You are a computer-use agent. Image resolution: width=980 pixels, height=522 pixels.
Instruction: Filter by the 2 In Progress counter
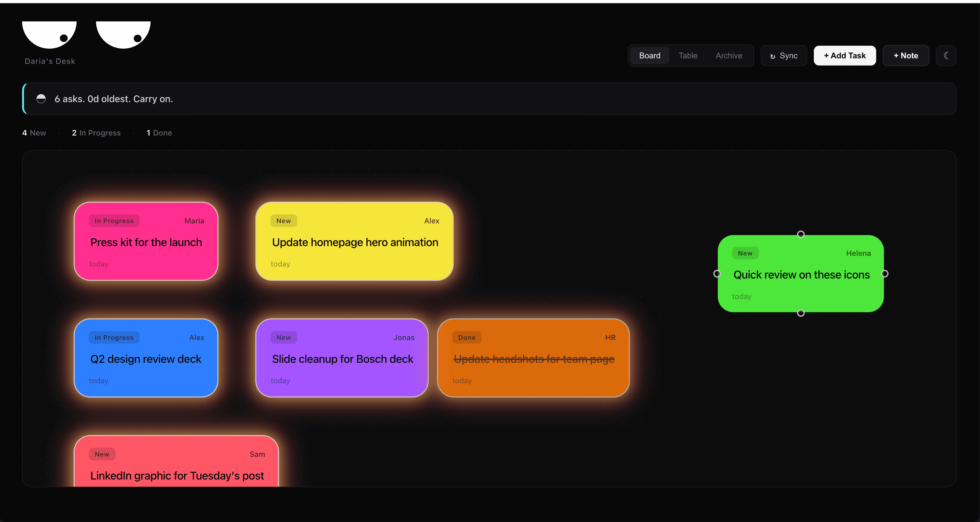click(x=96, y=133)
